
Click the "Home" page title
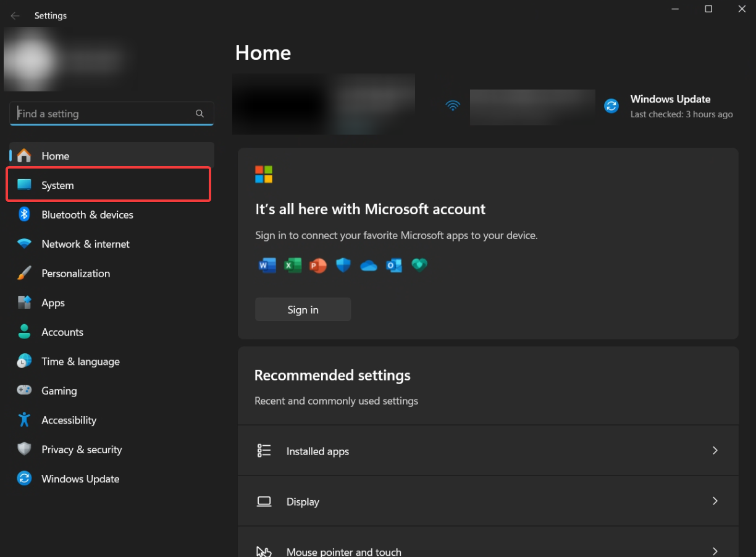[x=263, y=52]
